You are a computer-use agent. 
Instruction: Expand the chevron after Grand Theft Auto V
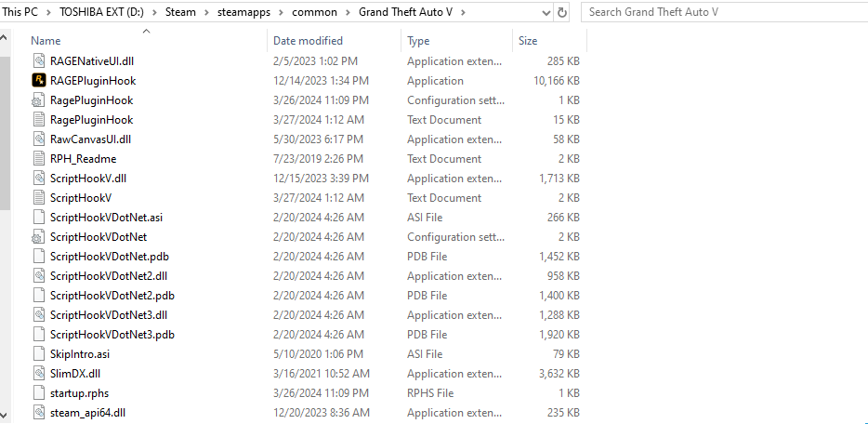pos(463,13)
